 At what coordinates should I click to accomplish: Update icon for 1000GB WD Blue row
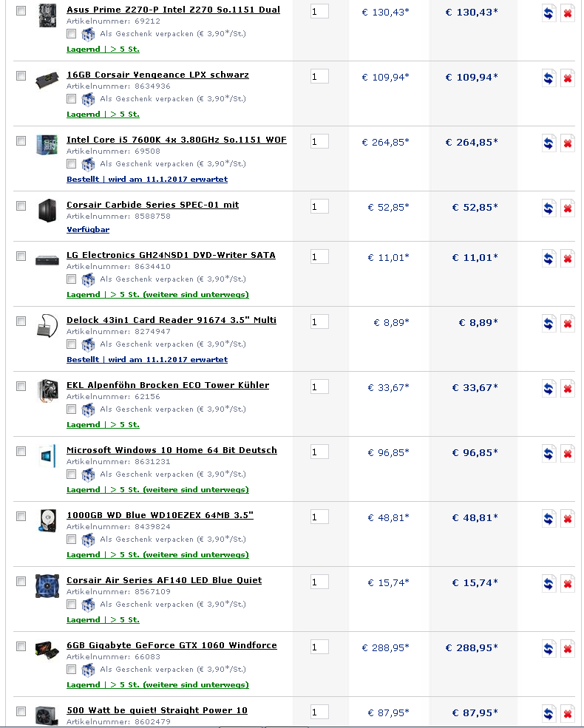pos(549,518)
